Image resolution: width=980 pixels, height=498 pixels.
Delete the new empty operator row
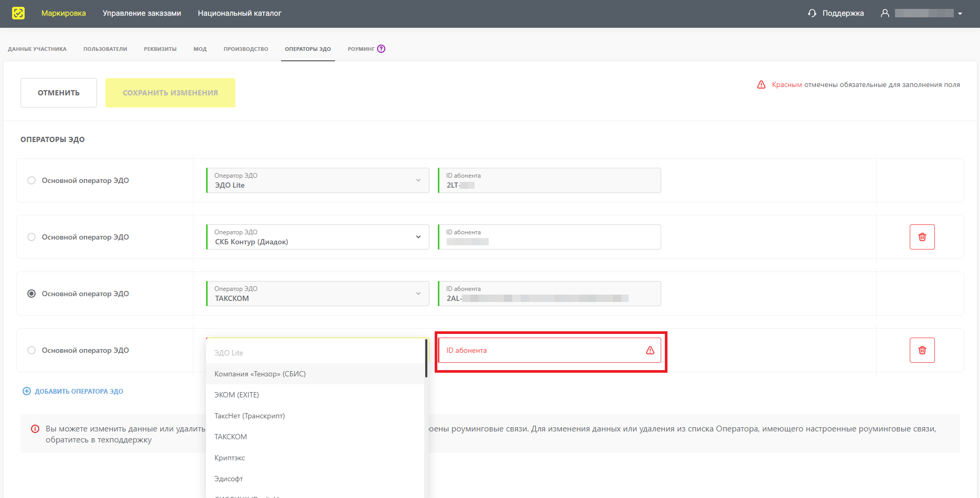[x=922, y=350]
